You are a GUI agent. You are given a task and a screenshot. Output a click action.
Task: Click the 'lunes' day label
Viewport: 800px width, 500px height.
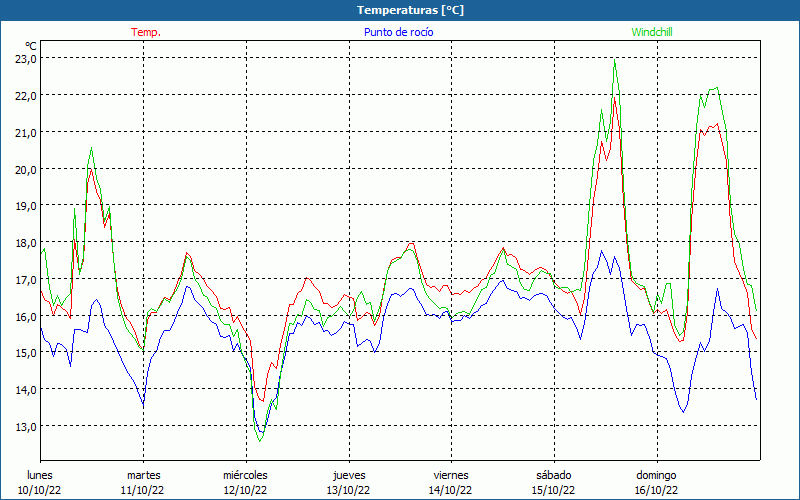click(40, 475)
